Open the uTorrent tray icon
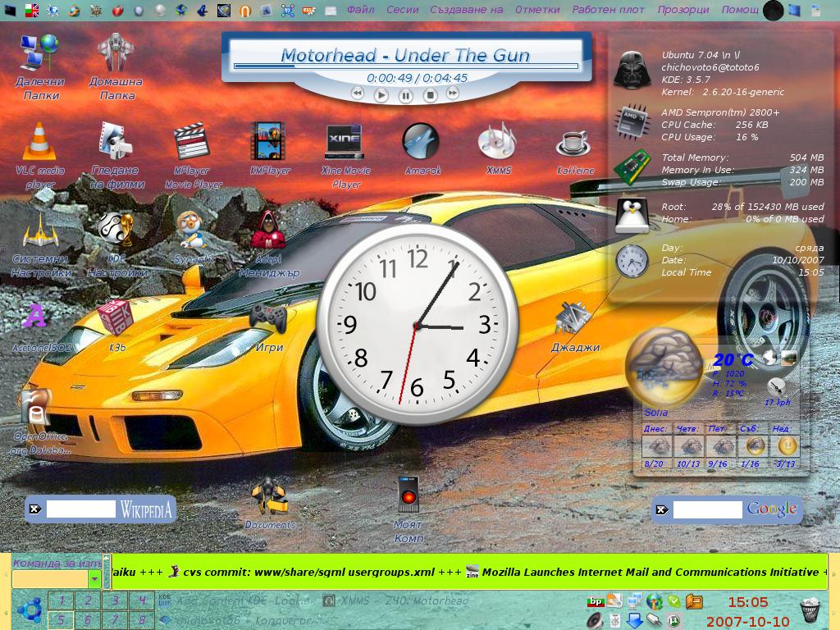This screenshot has width=840, height=630. 673,622
